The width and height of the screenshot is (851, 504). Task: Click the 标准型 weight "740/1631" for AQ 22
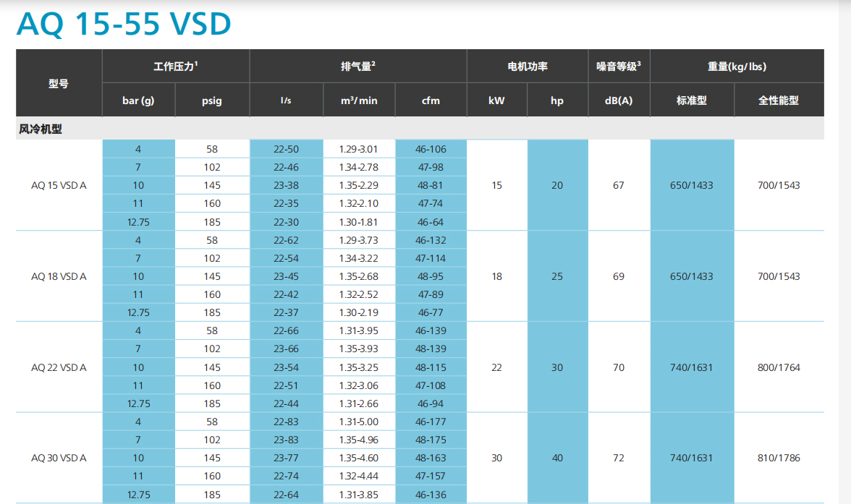692,368
